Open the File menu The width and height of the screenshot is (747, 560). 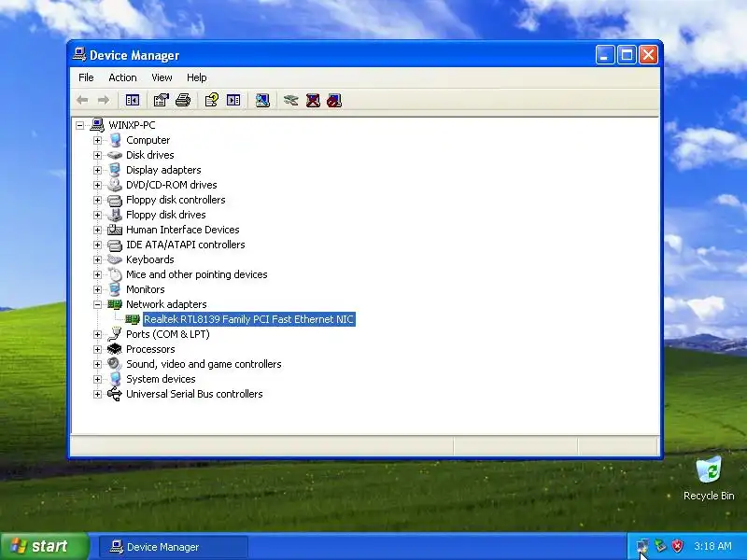coord(86,77)
